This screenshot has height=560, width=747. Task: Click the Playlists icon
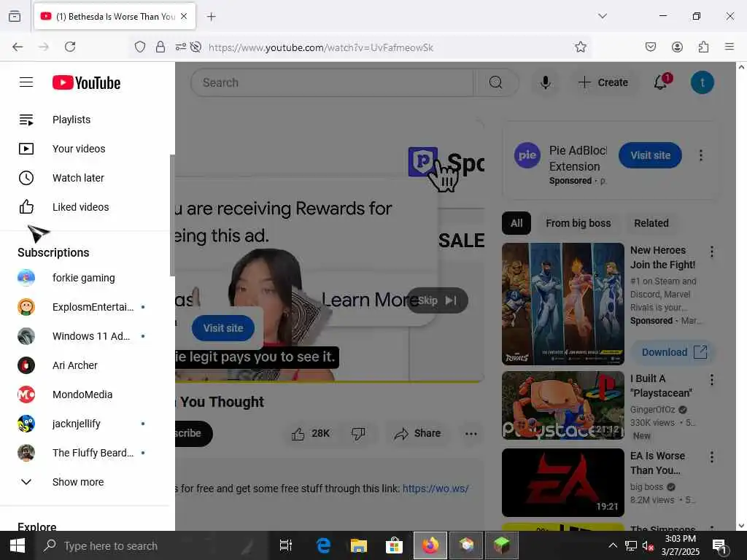pos(26,120)
